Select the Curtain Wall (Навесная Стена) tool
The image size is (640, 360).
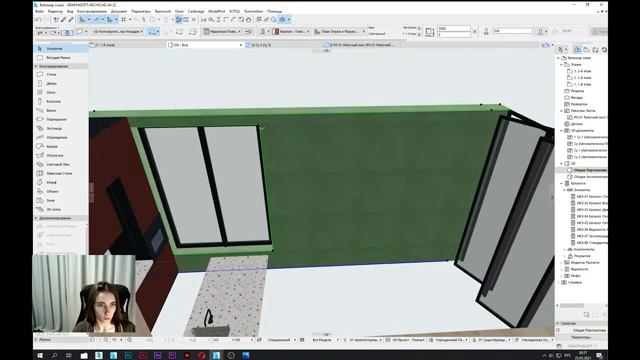click(x=60, y=173)
